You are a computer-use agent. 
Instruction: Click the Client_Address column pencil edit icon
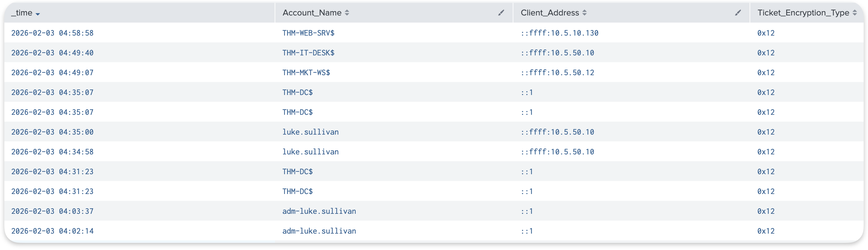[738, 13]
